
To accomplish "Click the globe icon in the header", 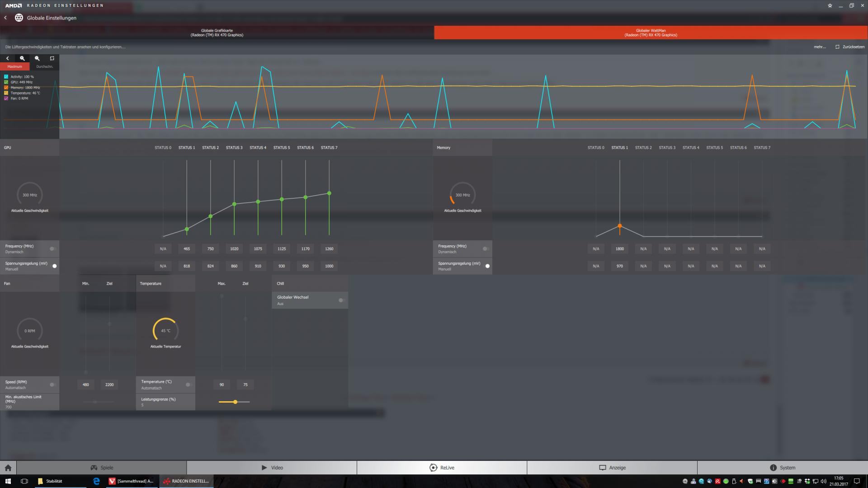I will click(19, 18).
